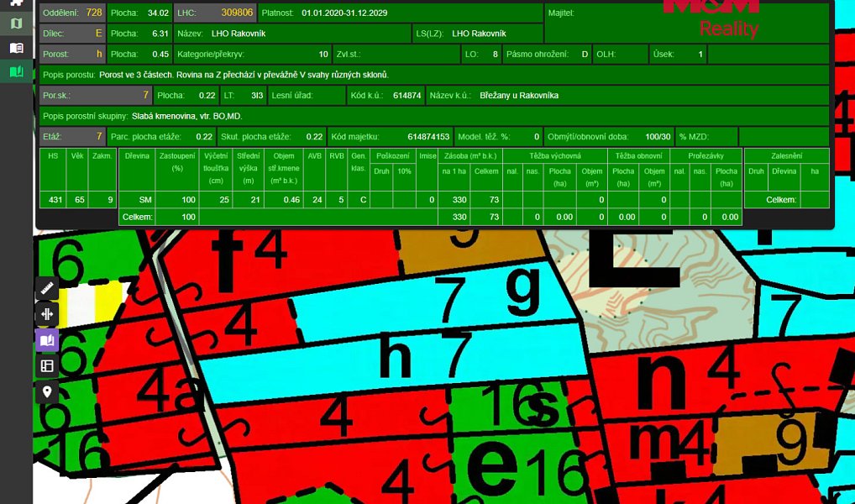Click the Gen. klas. cell C
The image size is (855, 504).
[359, 200]
